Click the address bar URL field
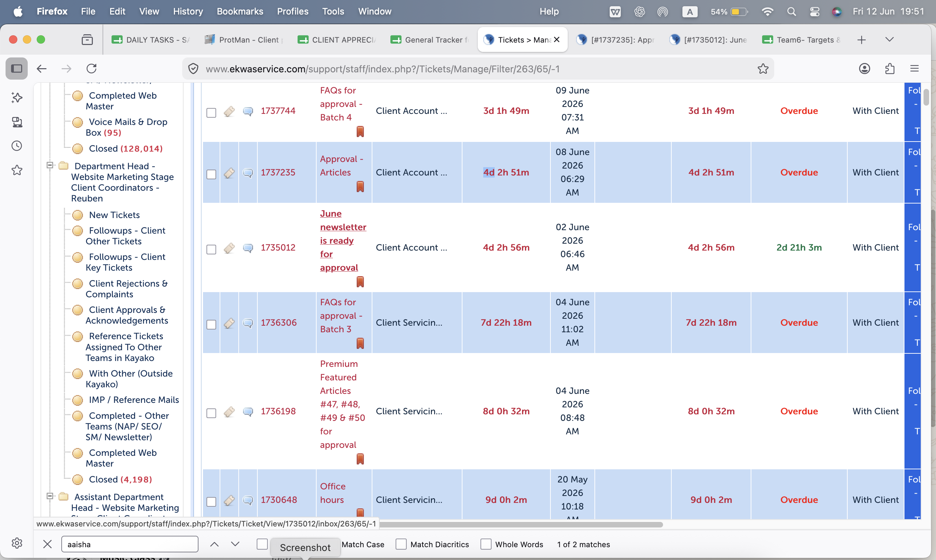 (478, 69)
